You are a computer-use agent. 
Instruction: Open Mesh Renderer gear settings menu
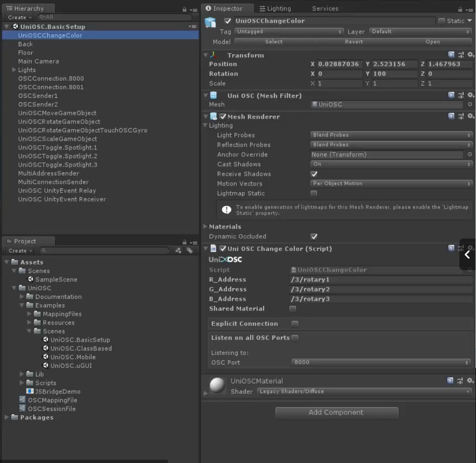coord(470,116)
